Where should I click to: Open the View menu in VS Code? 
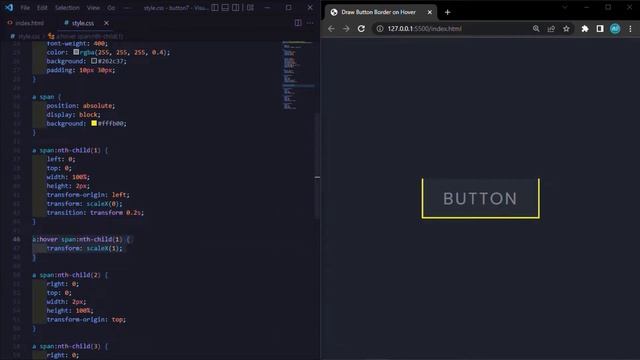[x=93, y=8]
